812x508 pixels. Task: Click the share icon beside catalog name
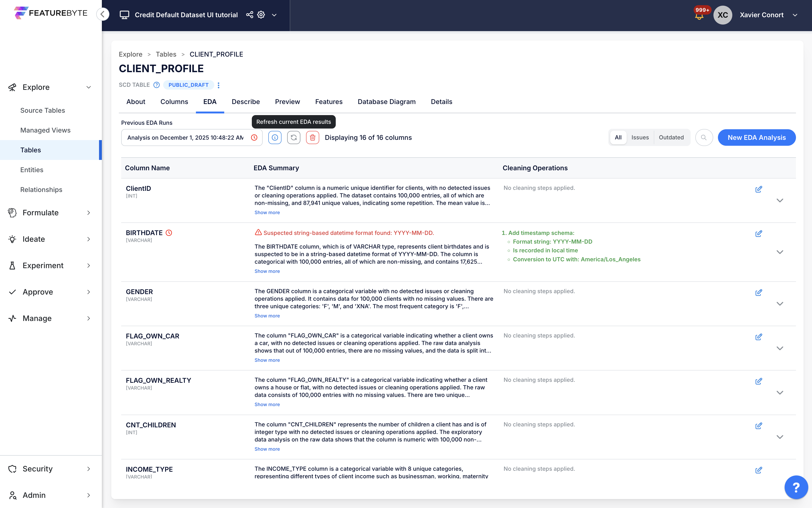click(249, 15)
